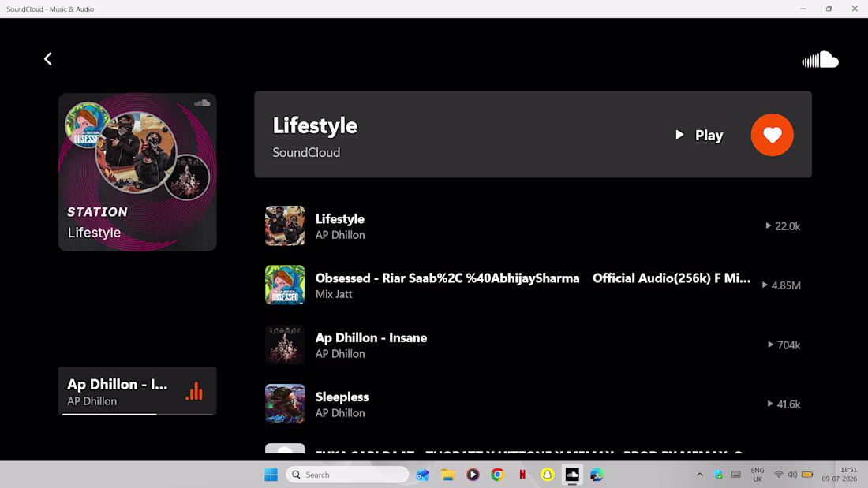Click the battery tray icon
This screenshot has height=488, width=868.
click(807, 475)
